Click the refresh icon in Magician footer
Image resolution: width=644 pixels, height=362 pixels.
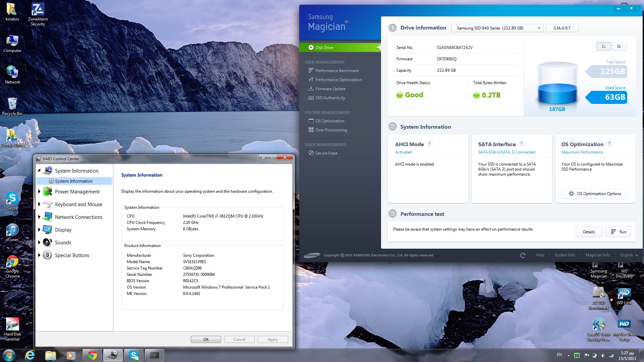point(523,255)
